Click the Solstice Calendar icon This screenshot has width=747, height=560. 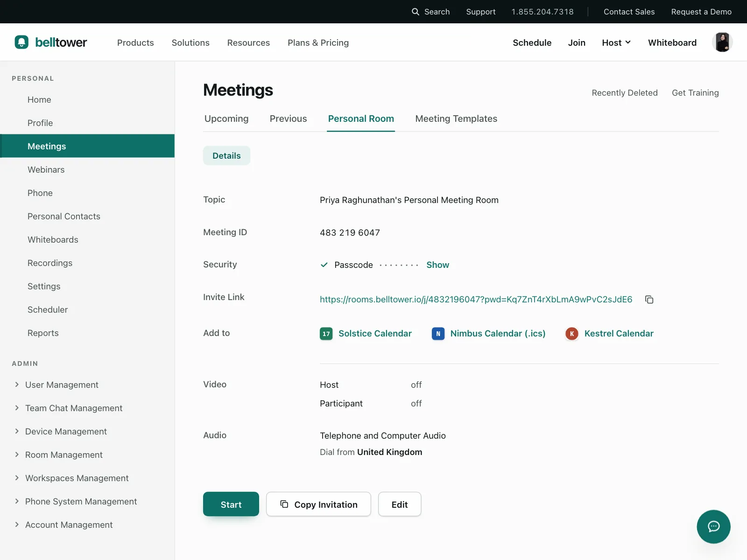point(326,334)
